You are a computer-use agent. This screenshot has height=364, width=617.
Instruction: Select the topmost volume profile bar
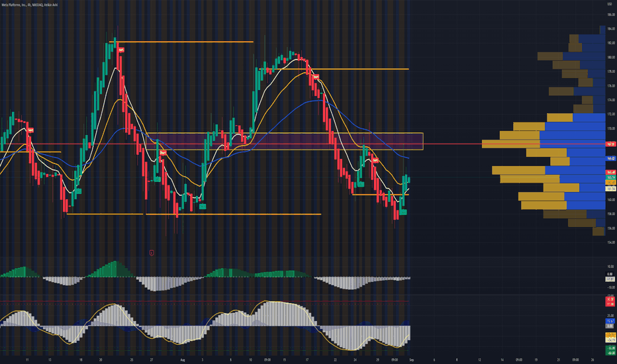(x=602, y=30)
